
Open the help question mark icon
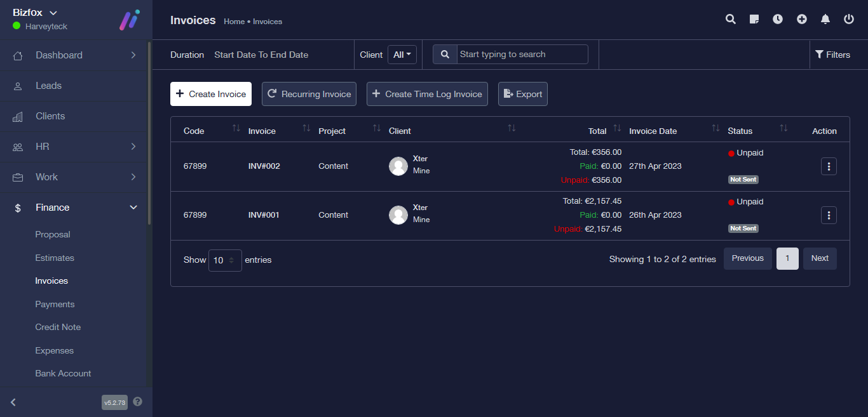138,402
